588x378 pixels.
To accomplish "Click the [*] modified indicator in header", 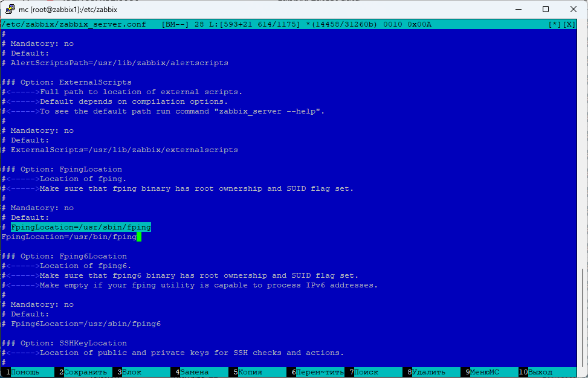I will pyautogui.click(x=555, y=24).
